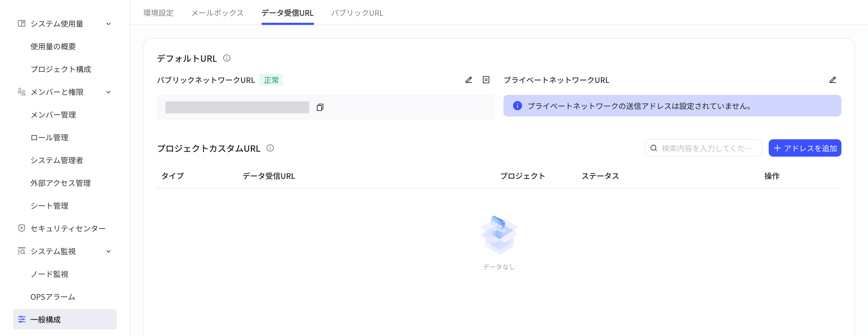The image size is (868, 336).
Task: Open シート管理 in sidebar
Action: click(50, 206)
